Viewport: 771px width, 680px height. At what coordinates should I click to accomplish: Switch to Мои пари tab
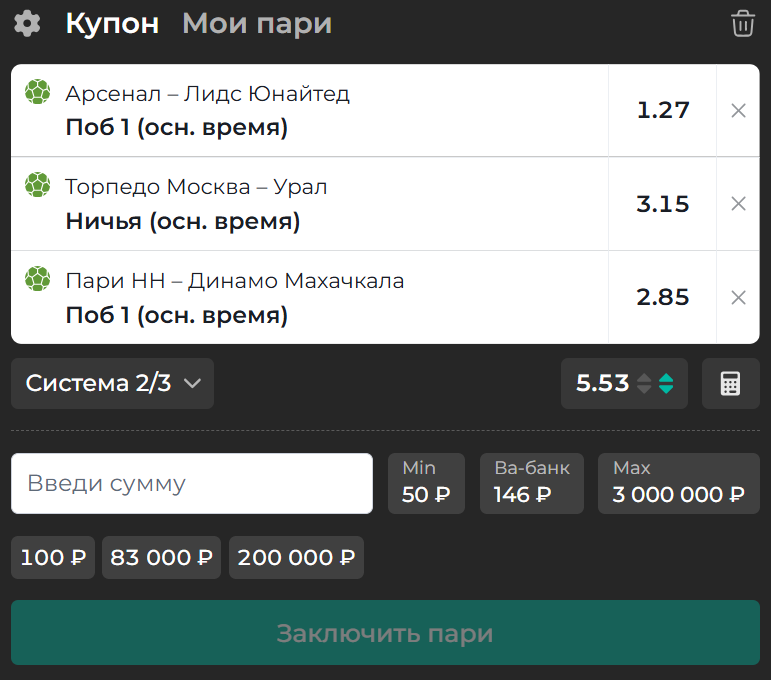(256, 23)
